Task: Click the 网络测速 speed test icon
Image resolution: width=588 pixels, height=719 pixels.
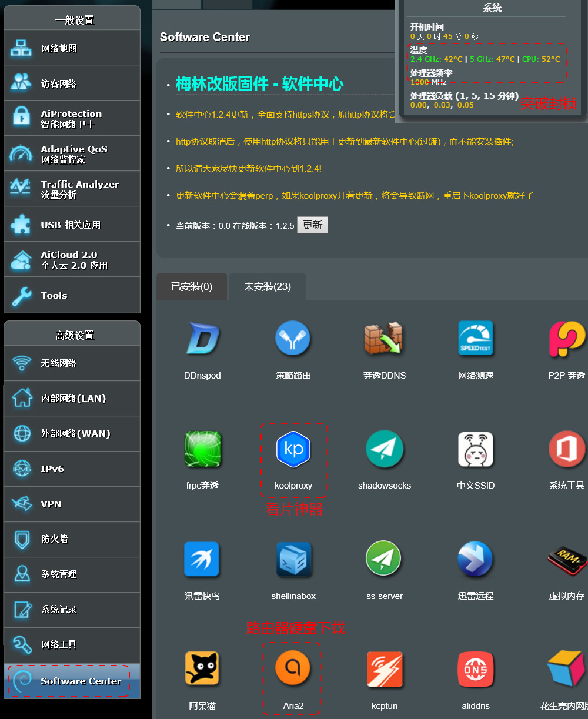Action: [x=475, y=339]
